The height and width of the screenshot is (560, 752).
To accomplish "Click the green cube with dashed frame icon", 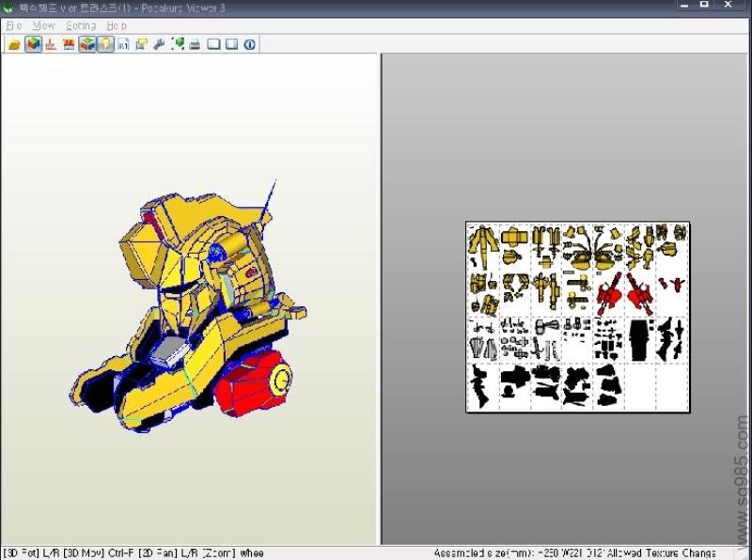I will 178,44.
